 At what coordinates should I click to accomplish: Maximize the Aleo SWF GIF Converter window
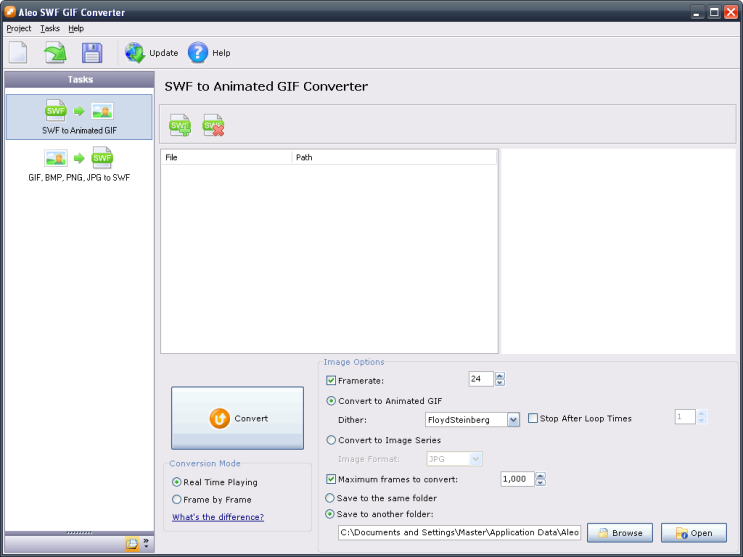coord(714,12)
